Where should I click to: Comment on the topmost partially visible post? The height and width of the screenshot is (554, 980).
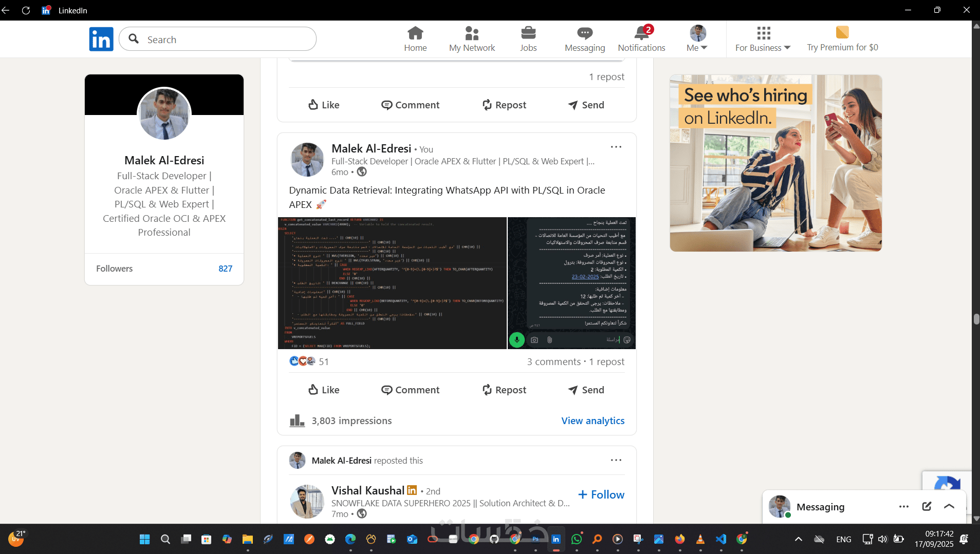(x=410, y=105)
